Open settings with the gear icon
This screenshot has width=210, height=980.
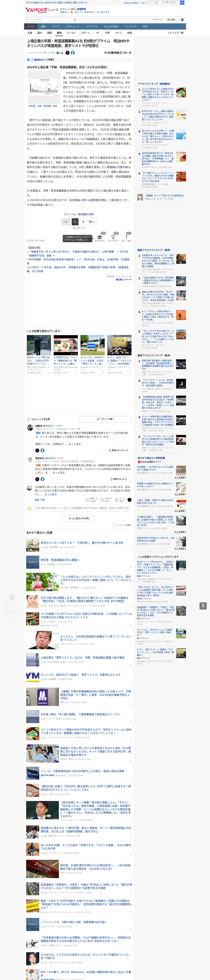click(182, 20)
